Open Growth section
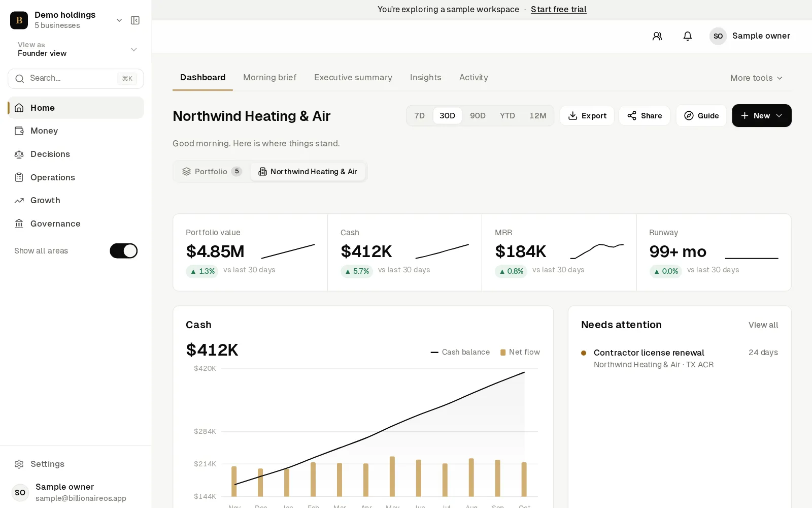 pyautogui.click(x=76, y=200)
